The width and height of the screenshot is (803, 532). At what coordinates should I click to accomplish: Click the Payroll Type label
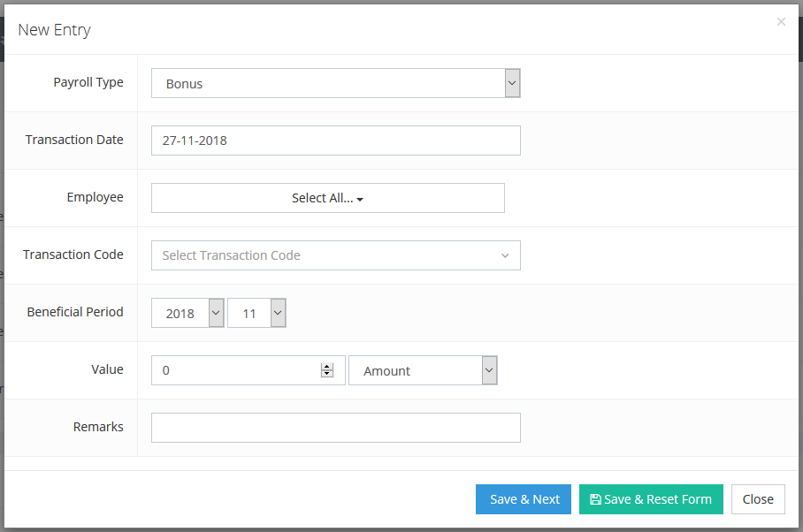pyautogui.click(x=88, y=82)
